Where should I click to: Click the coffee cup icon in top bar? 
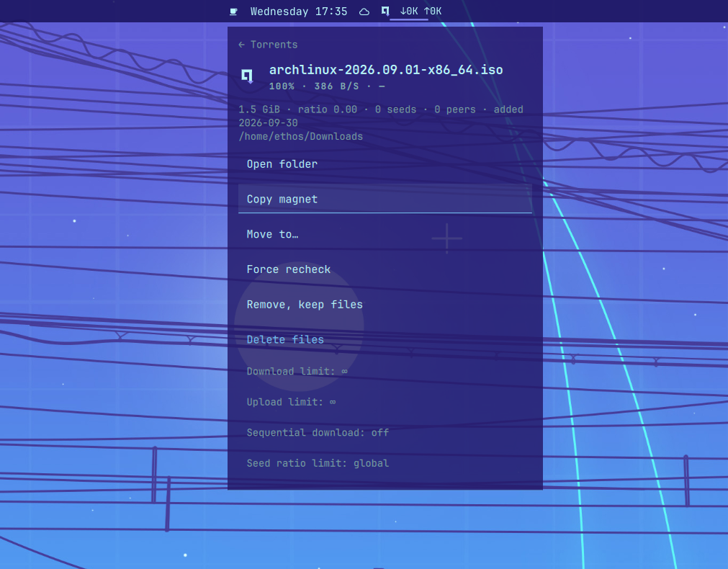click(233, 12)
